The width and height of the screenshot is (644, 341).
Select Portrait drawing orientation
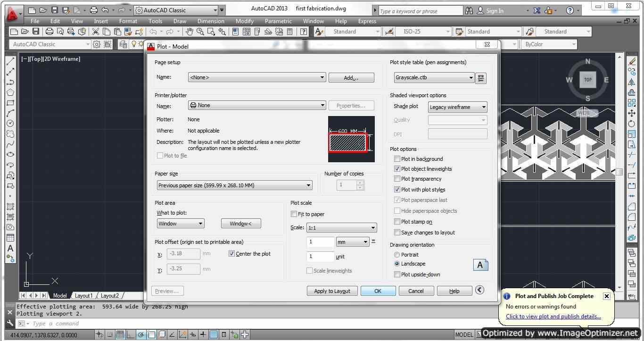point(397,255)
